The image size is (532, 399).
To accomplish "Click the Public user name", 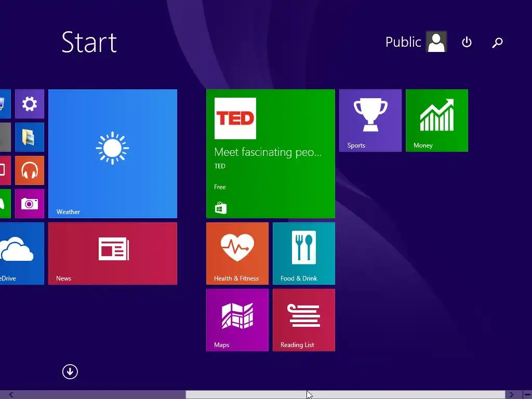I will coord(403,42).
